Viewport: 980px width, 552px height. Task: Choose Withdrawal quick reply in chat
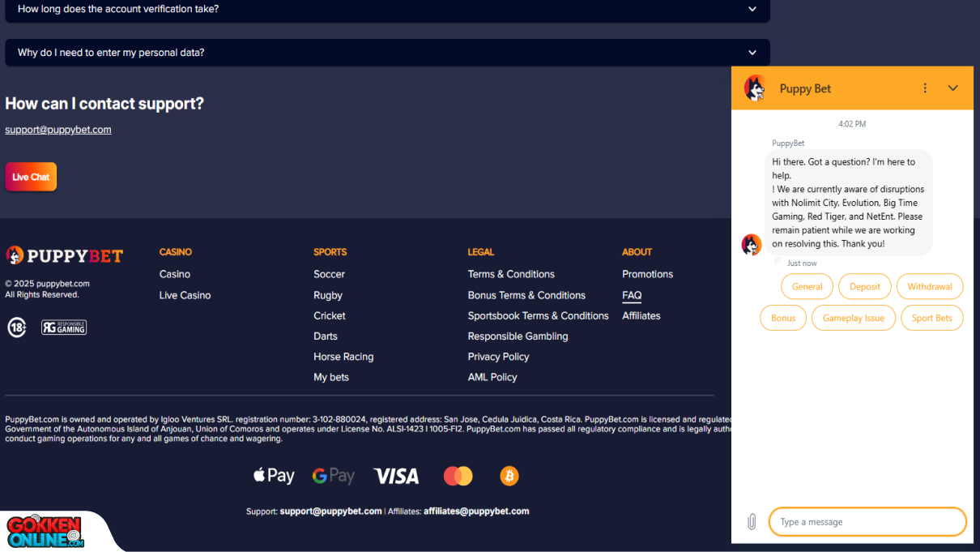pyautogui.click(x=930, y=287)
